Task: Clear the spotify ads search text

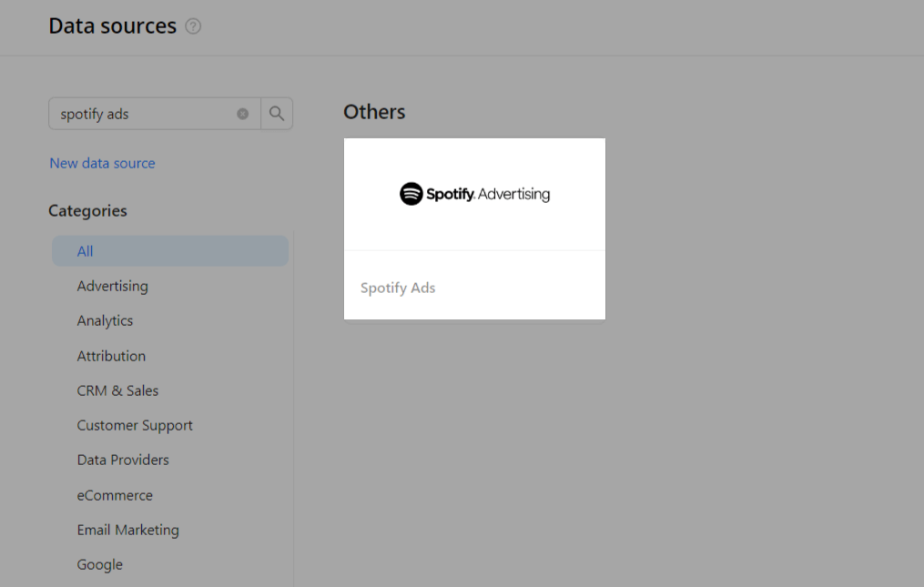Action: pyautogui.click(x=243, y=114)
